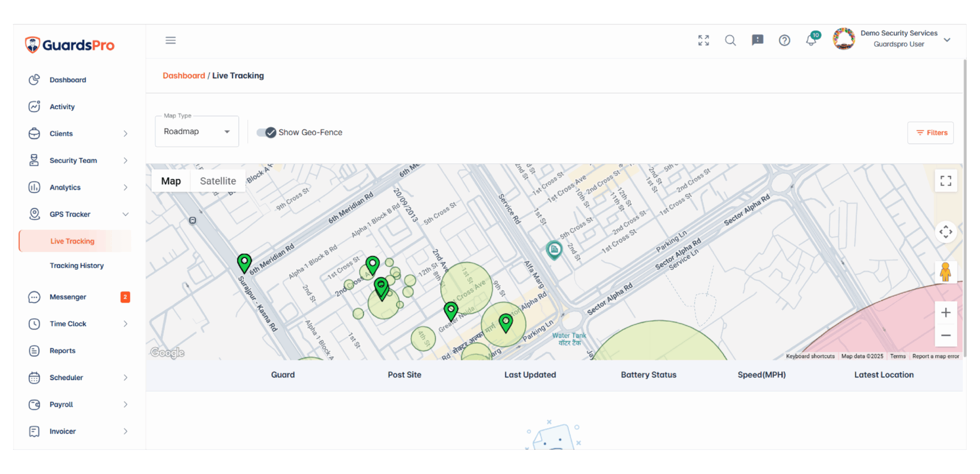Switch to Satellite map view
The height and width of the screenshot is (474, 980).
(218, 181)
